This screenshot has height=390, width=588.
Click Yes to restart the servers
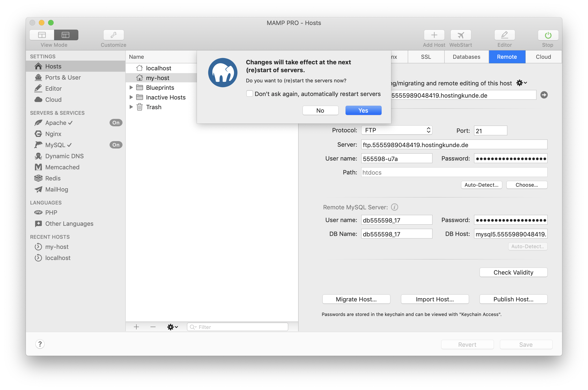tap(363, 110)
